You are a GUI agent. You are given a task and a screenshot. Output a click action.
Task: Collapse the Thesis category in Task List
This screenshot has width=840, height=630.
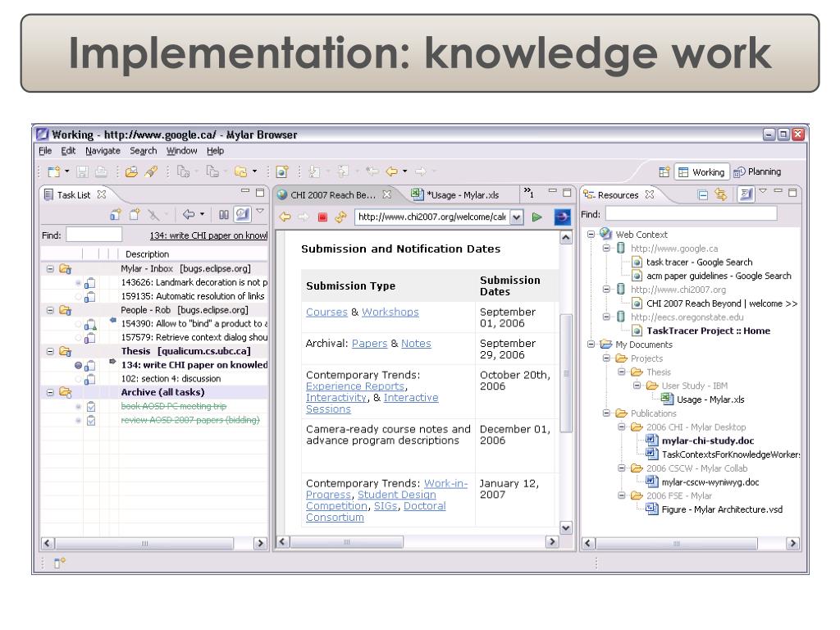[x=50, y=351]
